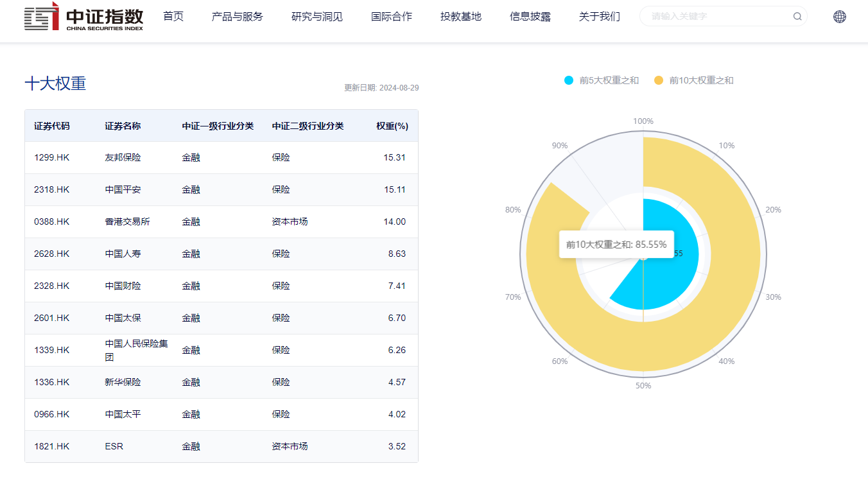Image resolution: width=868 pixels, height=486 pixels.
Task: Select the 1339.HK code cell
Action: 52,350
